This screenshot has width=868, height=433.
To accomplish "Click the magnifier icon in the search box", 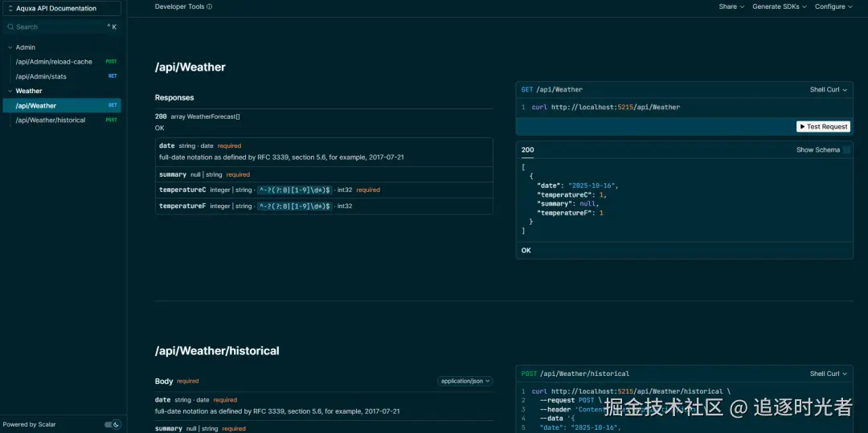I will 10,27.
